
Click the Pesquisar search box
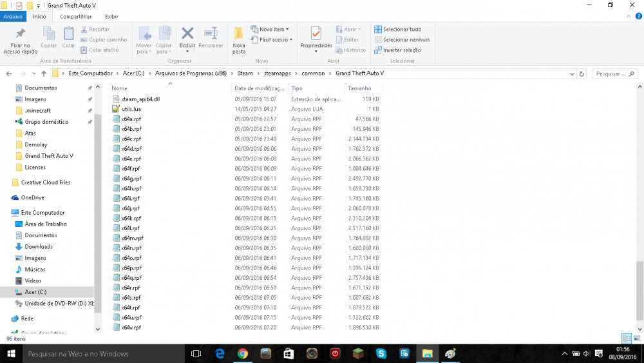[615, 74]
